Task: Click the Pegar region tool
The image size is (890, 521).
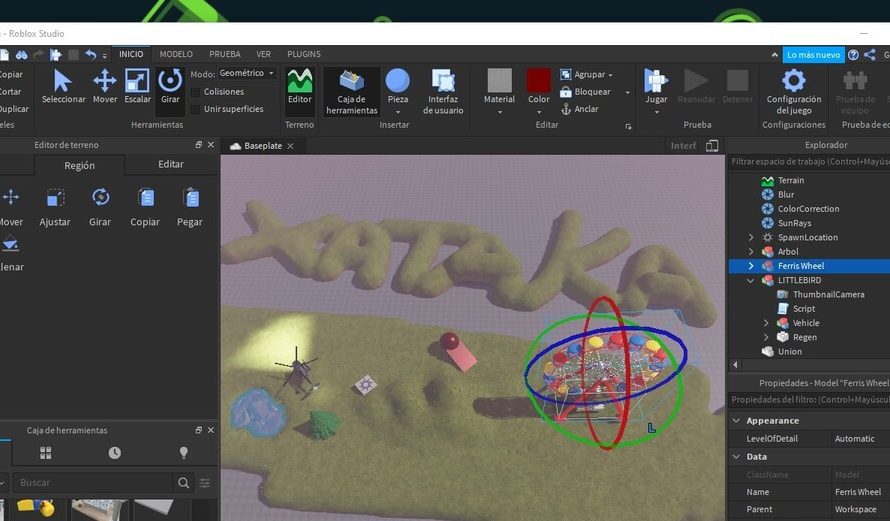Action: (x=190, y=207)
